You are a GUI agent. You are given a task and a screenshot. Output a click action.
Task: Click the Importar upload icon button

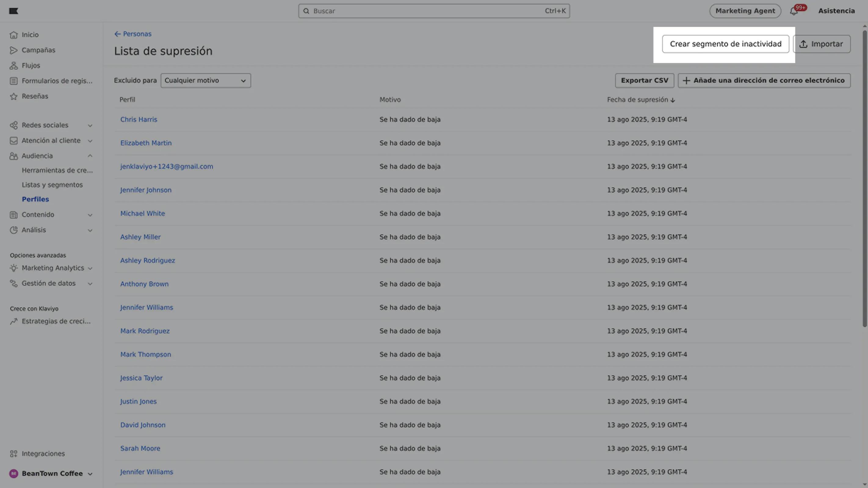point(822,44)
